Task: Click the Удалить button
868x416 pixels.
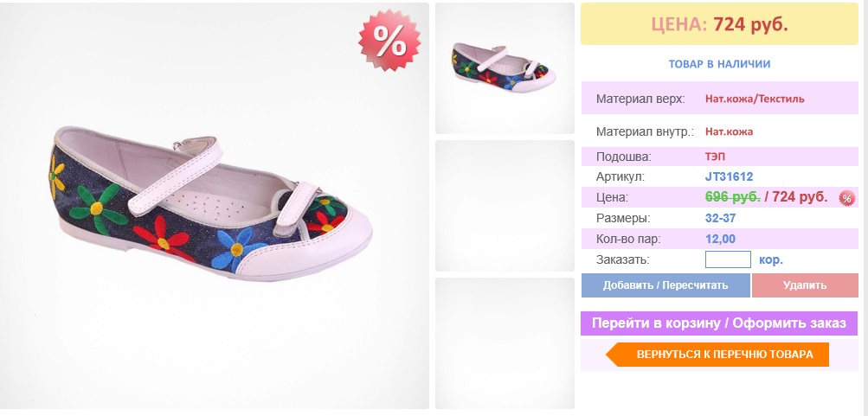Action: pos(805,285)
